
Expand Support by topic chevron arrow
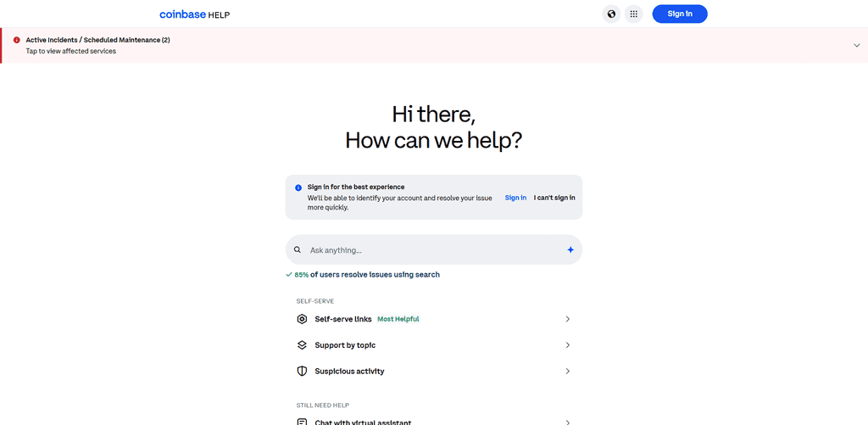[567, 345]
